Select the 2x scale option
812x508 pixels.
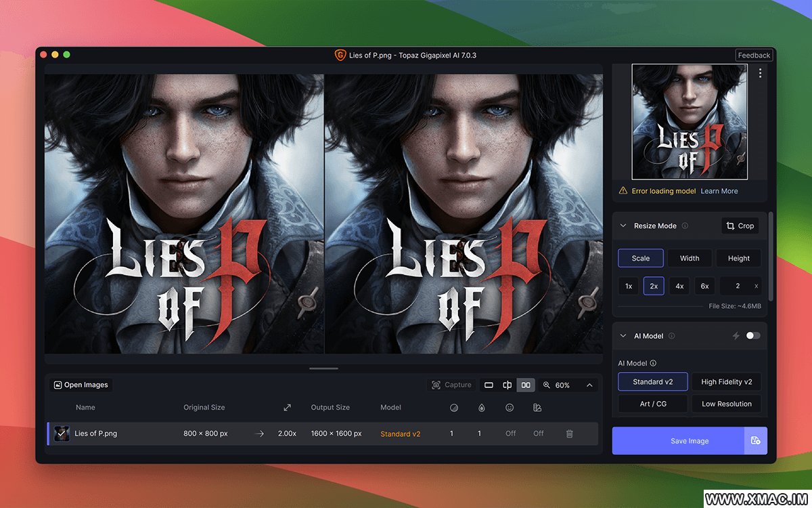pyautogui.click(x=654, y=286)
